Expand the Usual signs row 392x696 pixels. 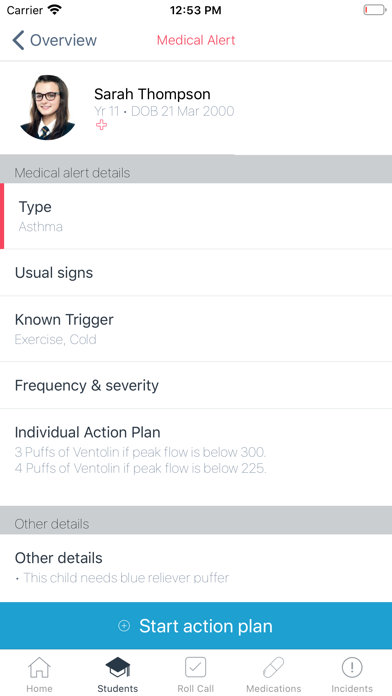(196, 273)
